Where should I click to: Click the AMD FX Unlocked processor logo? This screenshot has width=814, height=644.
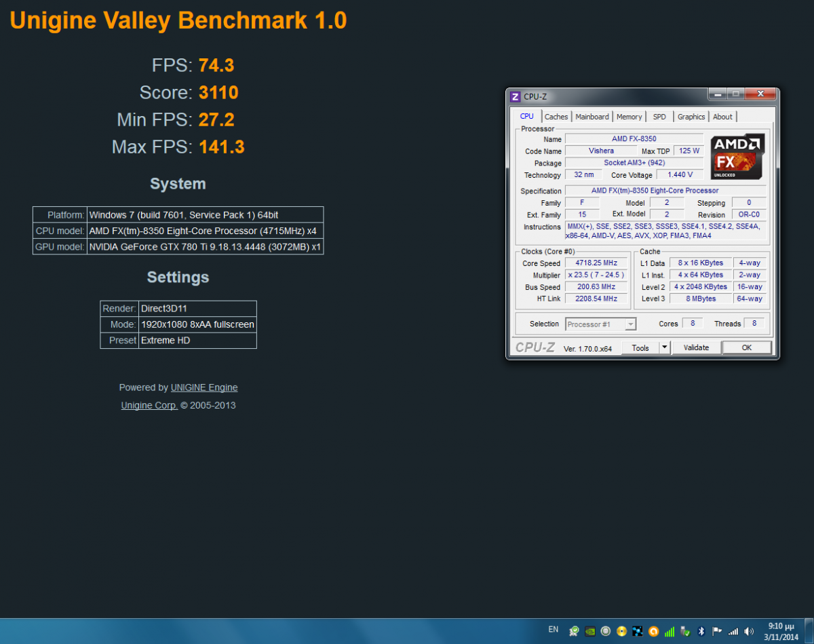[738, 156]
